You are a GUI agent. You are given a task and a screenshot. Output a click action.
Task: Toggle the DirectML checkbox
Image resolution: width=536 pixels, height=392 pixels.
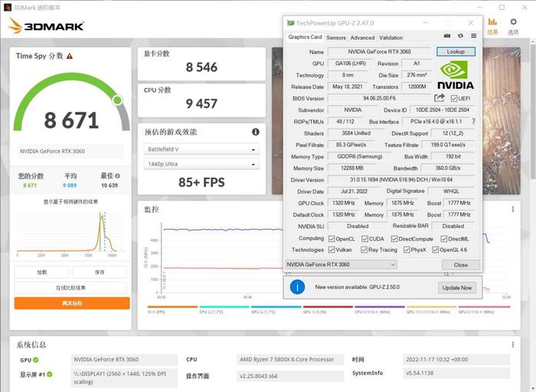pyautogui.click(x=443, y=239)
